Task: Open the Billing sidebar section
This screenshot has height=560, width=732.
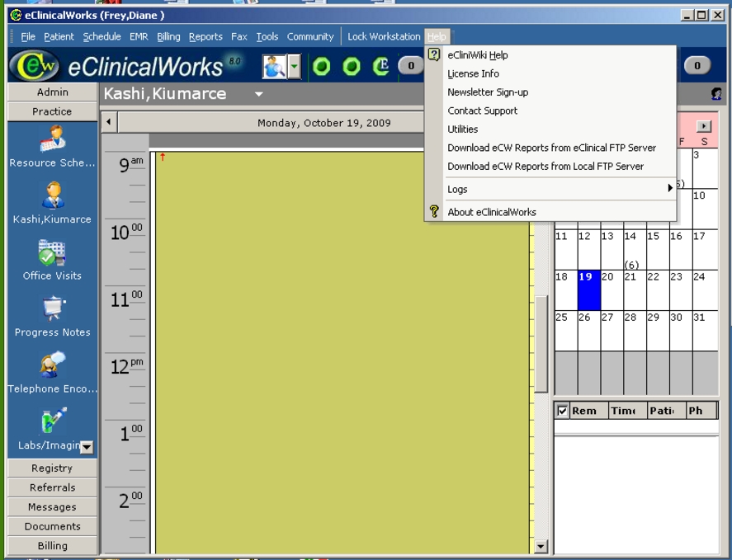Action: [52, 545]
